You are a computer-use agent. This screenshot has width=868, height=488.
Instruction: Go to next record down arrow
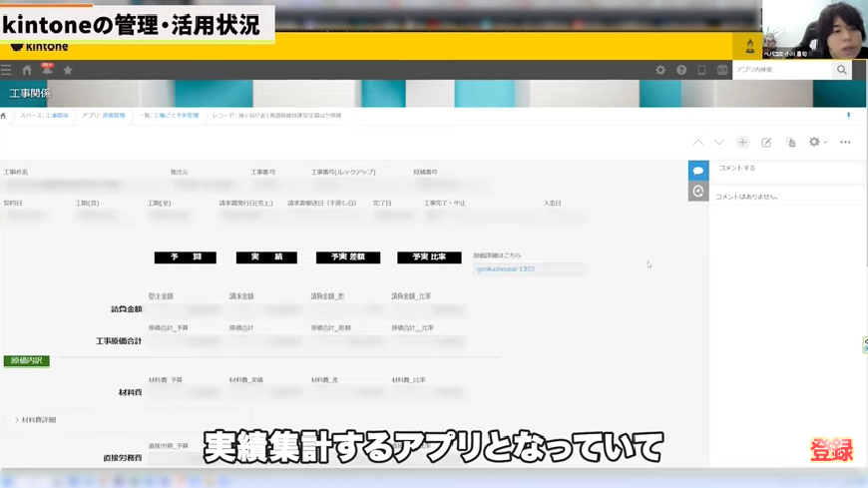719,143
